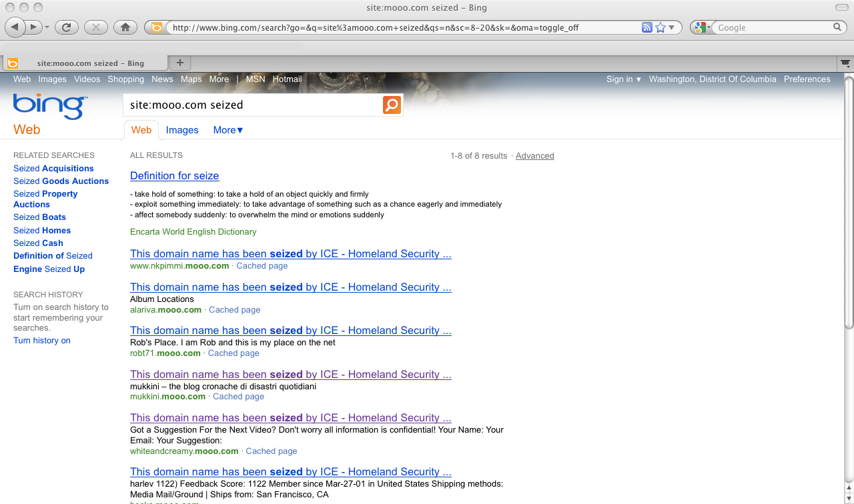Select the Web tab
Screen dimensions: 854x504
(141, 130)
